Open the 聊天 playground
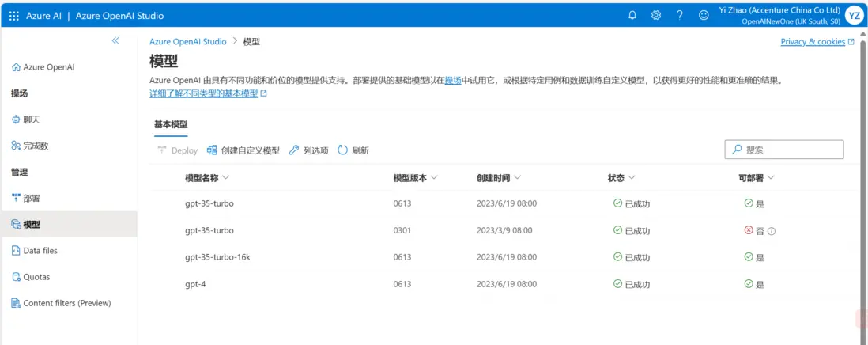868x345 pixels. (x=26, y=119)
